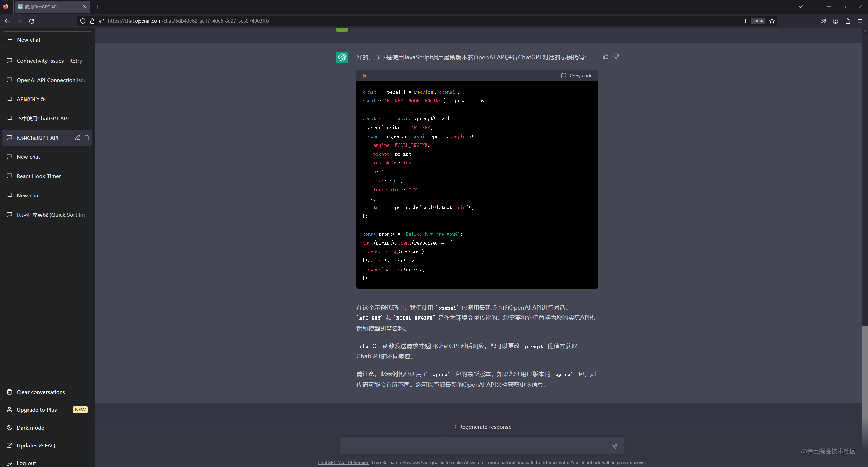Open ChatGPT Mar 14 Version link
This screenshot has height=467, width=868.
click(x=343, y=462)
